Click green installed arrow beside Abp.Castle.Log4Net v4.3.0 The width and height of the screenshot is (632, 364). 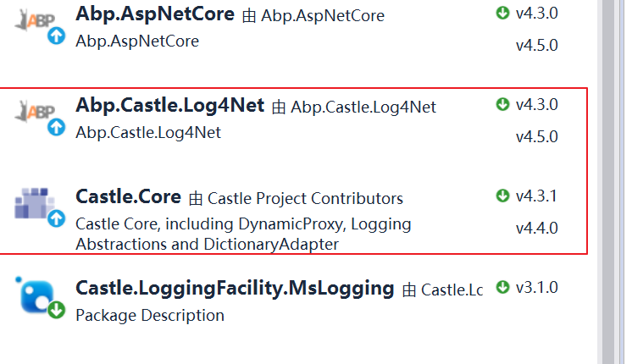click(502, 104)
